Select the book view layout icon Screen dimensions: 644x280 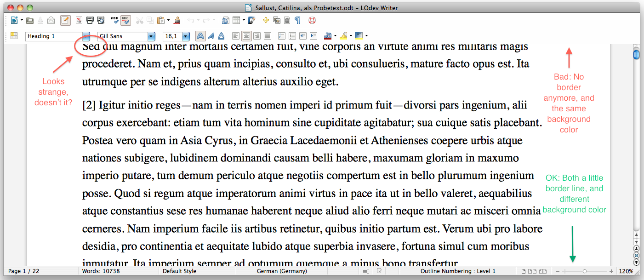click(x=543, y=271)
